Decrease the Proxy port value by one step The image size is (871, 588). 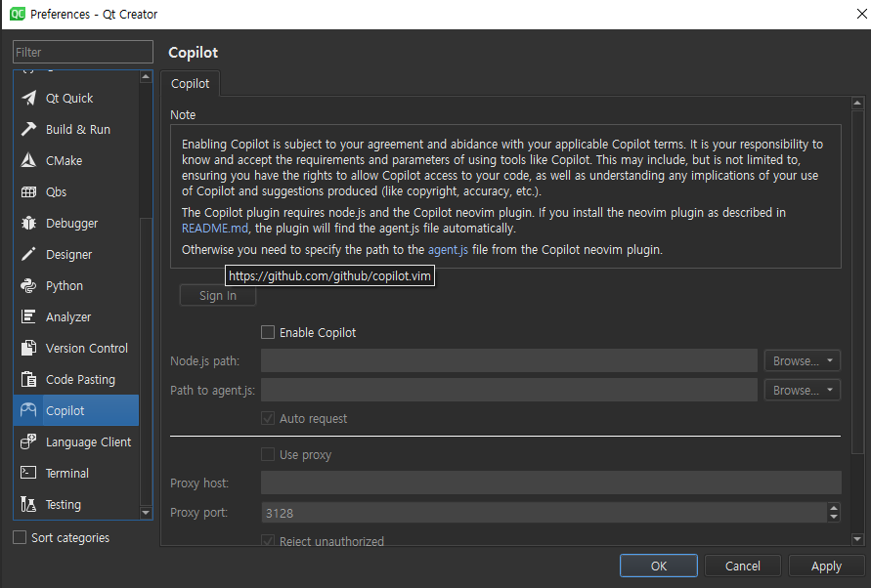click(x=833, y=517)
